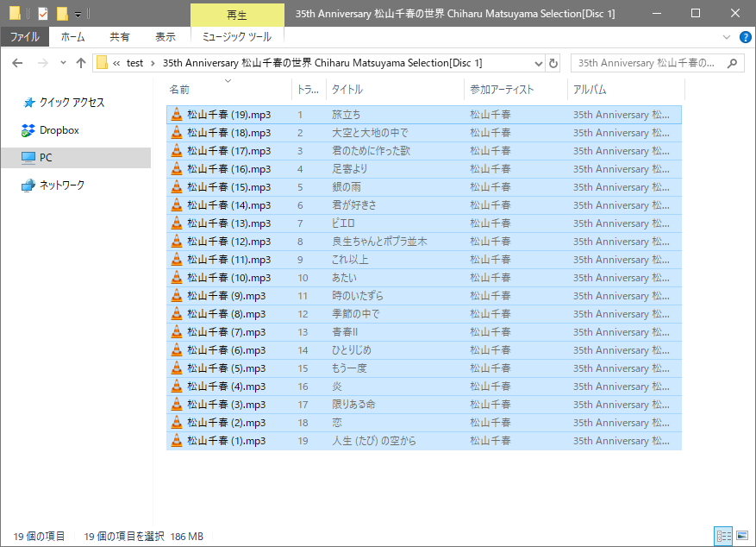Click the 'test' breadcrumb in address bar
The image size is (756, 547).
(134, 63)
